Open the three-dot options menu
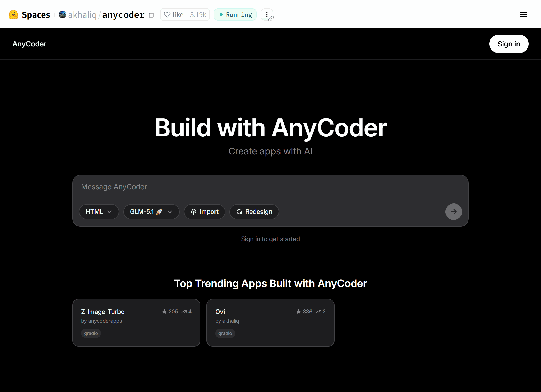The width and height of the screenshot is (541, 392). 267,14
